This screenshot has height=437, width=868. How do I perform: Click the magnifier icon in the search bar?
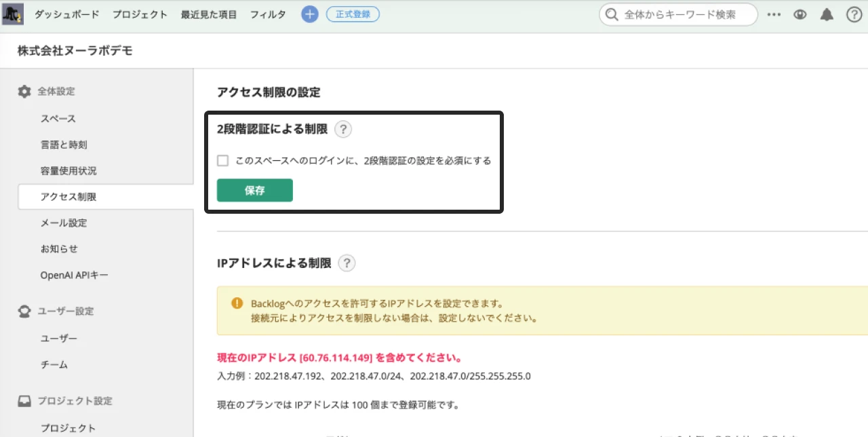610,14
